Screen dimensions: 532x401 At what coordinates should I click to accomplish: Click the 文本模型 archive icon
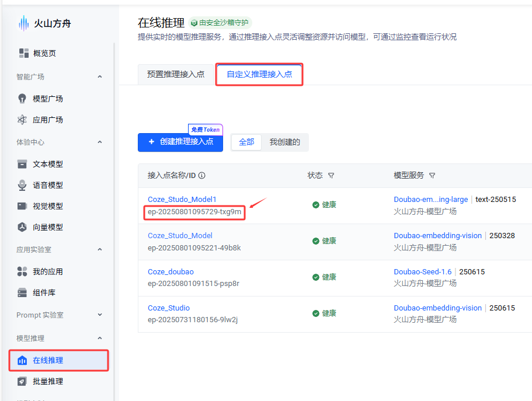pos(22,164)
